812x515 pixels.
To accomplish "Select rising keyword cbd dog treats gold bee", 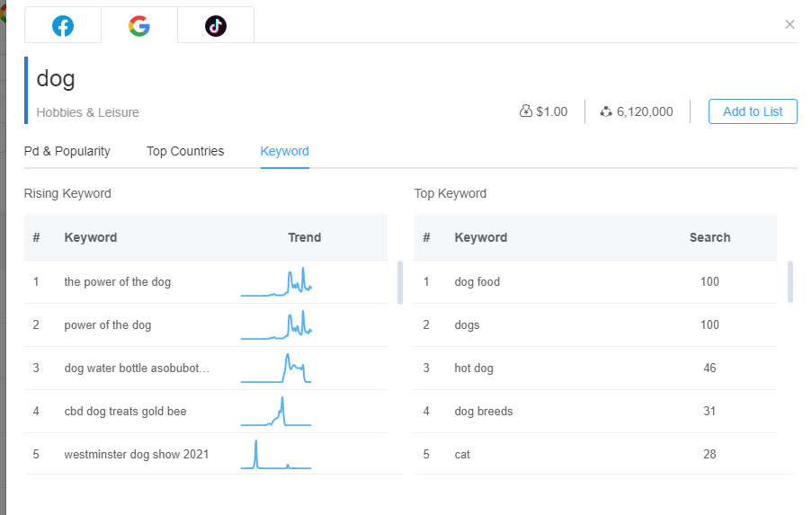I will [x=125, y=412].
